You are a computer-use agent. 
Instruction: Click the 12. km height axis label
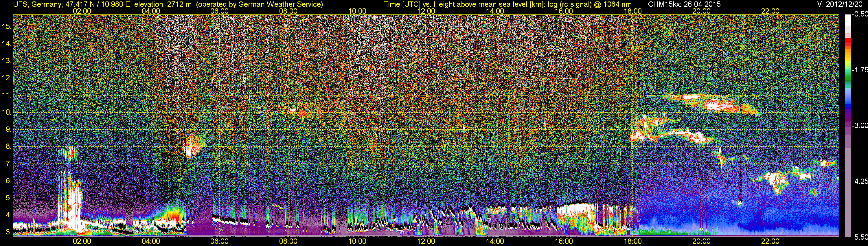pos(6,78)
